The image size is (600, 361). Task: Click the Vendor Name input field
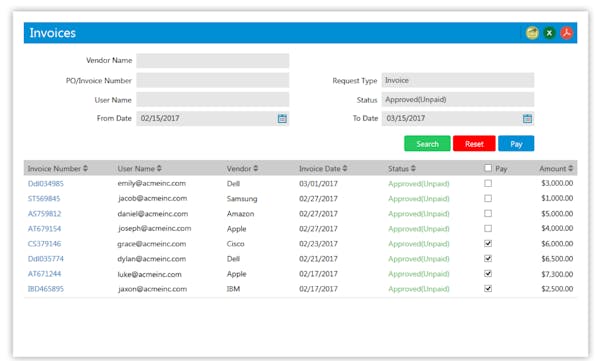point(213,60)
